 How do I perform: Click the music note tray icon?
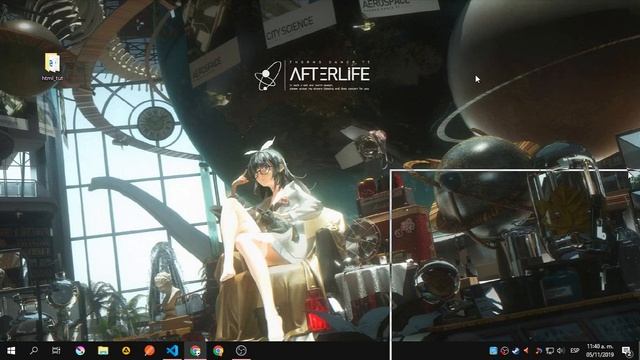pyautogui.click(x=538, y=351)
